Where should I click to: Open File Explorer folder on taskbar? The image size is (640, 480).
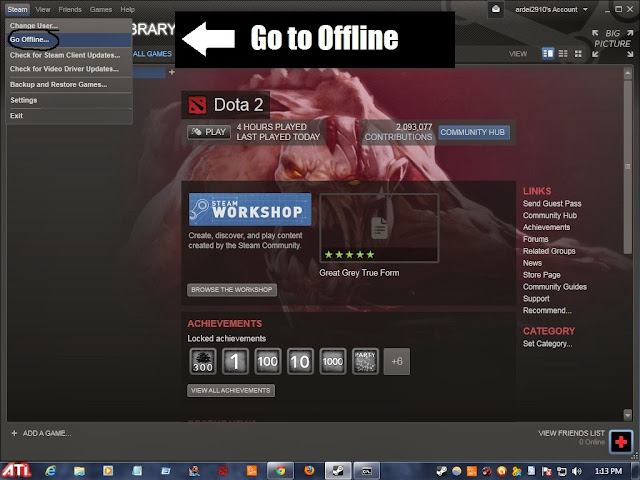[x=79, y=471]
